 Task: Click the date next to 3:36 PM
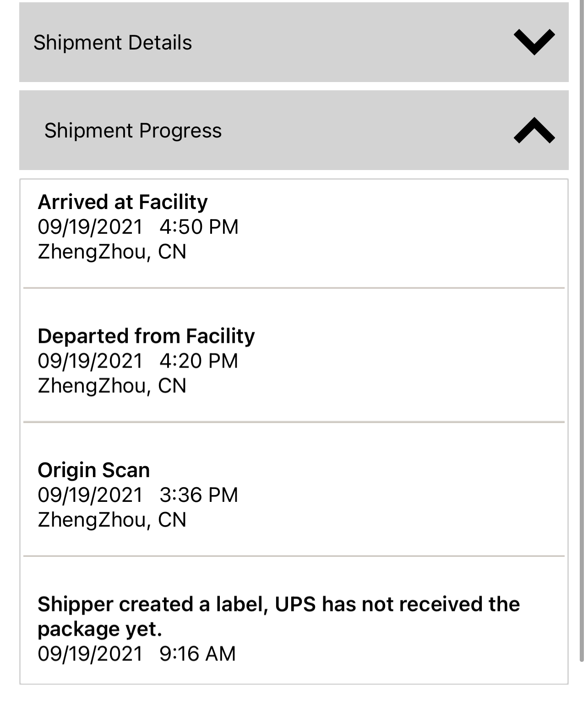[90, 495]
